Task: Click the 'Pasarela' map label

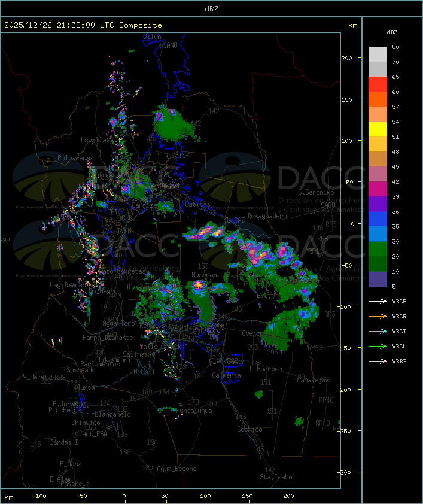Action: click(x=75, y=484)
